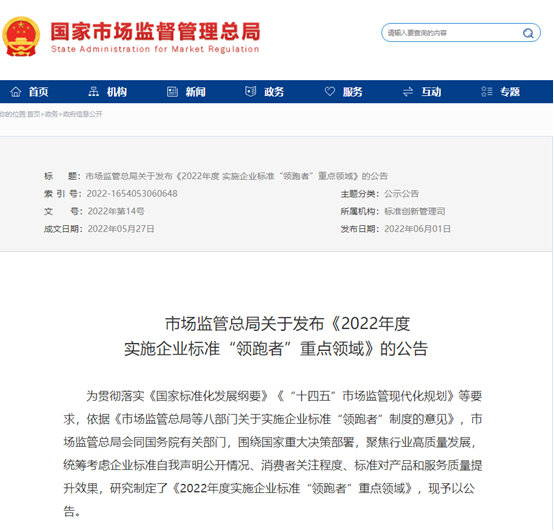This screenshot has height=531, width=554.
Task: Open the 机构 menu item
Action: (x=117, y=92)
